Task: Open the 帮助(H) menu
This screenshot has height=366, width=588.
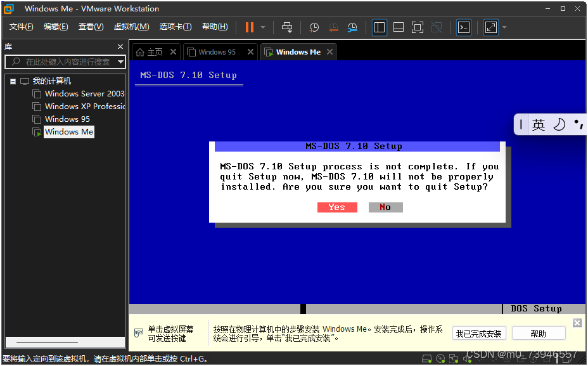Action: click(x=215, y=27)
